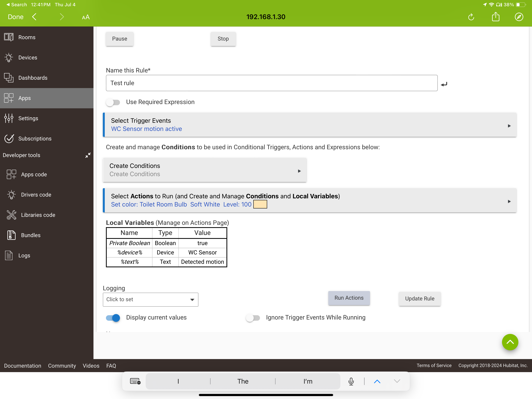Click the Stop button

223,39
